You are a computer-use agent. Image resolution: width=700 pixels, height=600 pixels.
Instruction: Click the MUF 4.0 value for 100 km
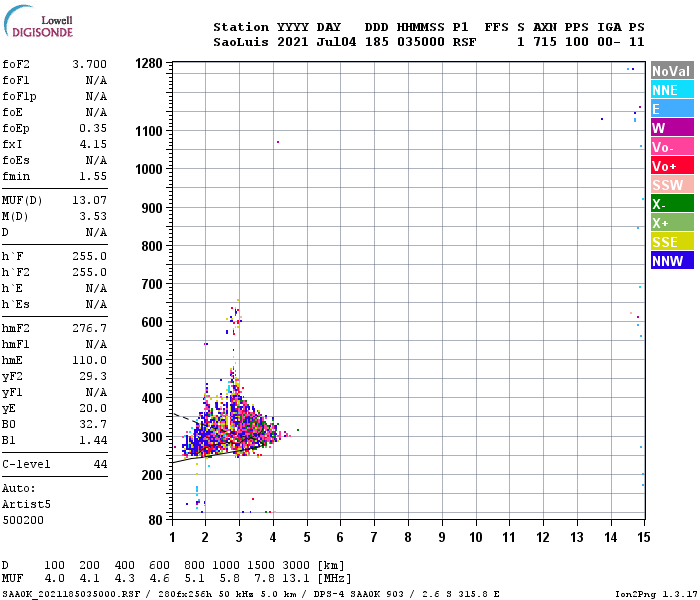pos(54,579)
